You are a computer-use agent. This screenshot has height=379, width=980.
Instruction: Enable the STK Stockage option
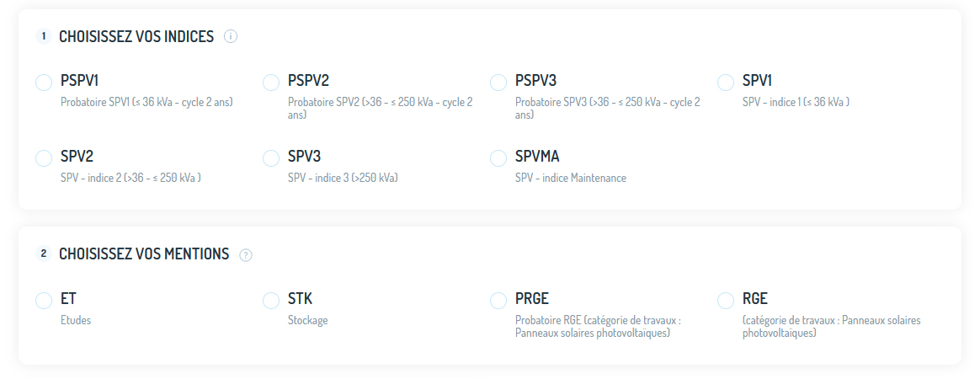(x=271, y=301)
